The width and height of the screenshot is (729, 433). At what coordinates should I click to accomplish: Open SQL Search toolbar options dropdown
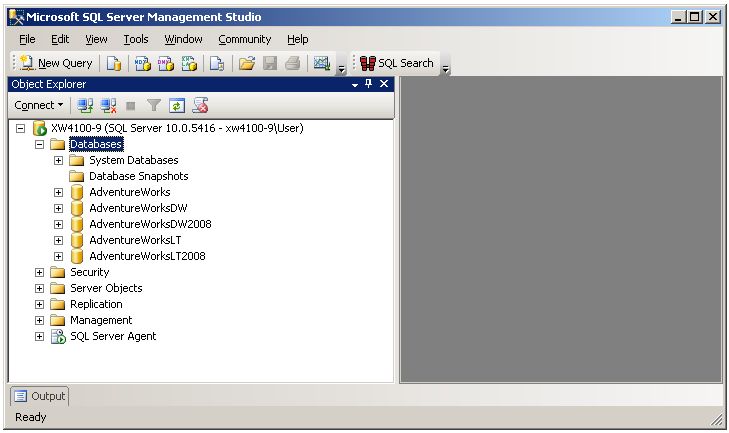446,69
